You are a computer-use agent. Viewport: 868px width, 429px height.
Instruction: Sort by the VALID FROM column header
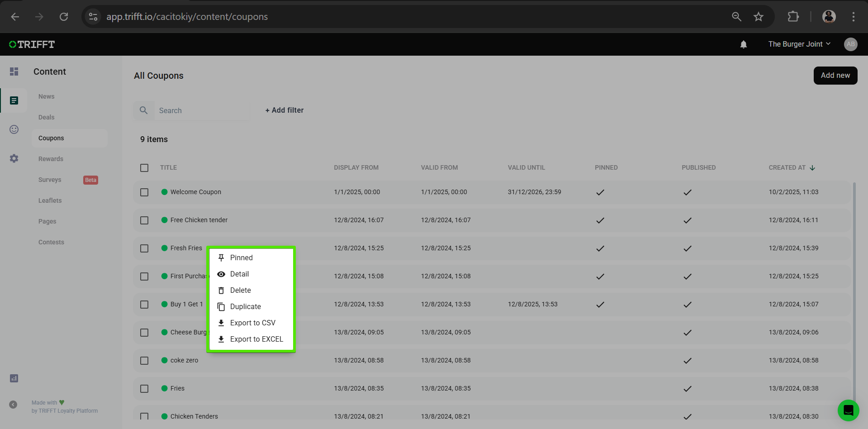tap(439, 168)
